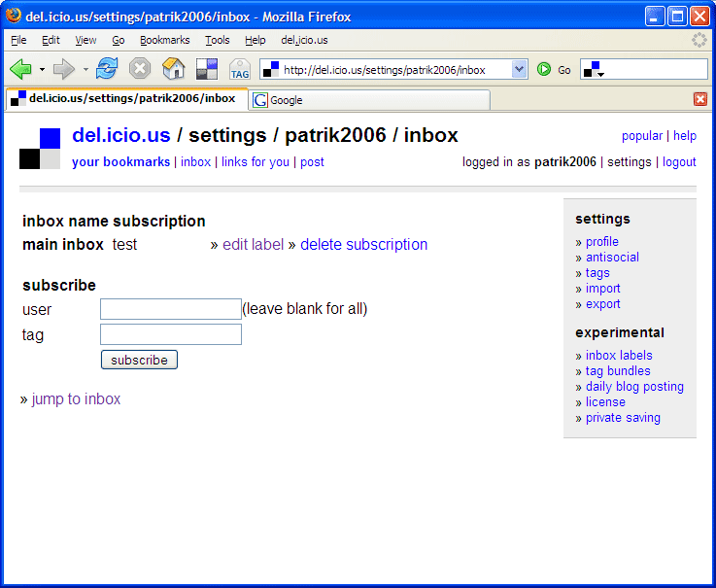
Task: Open the del.icio.us menu in the menu bar
Action: click(305, 40)
